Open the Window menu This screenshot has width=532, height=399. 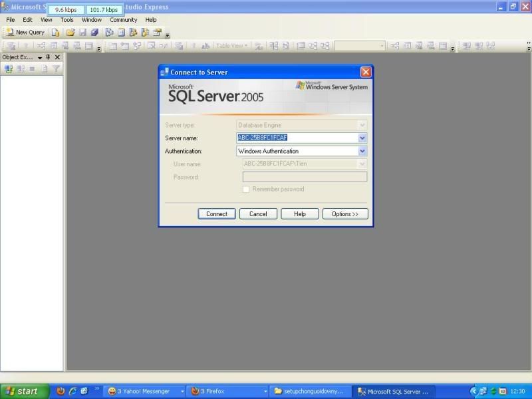point(92,20)
